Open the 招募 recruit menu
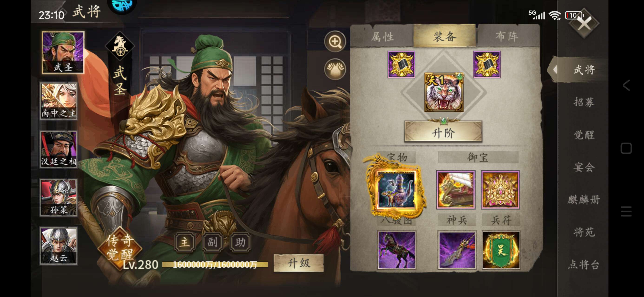This screenshot has width=644, height=297. tap(584, 102)
